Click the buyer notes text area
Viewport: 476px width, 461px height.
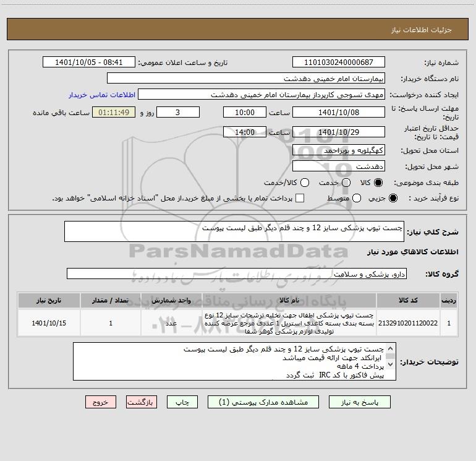tap(234, 361)
